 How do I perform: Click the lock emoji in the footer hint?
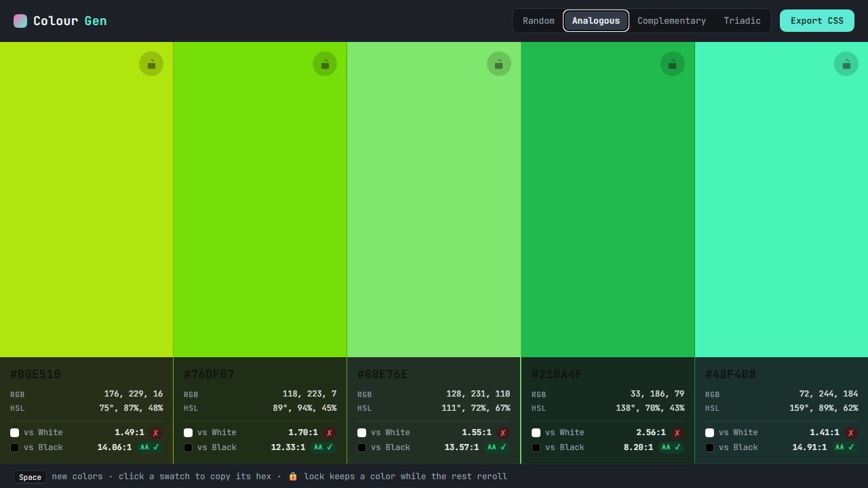[x=293, y=476]
